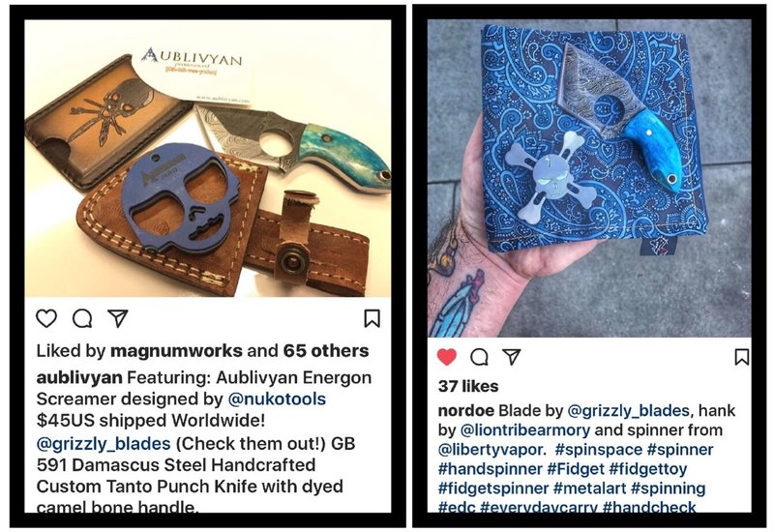Open the @nukotools profile link
The image size is (774, 532).
[x=277, y=399]
